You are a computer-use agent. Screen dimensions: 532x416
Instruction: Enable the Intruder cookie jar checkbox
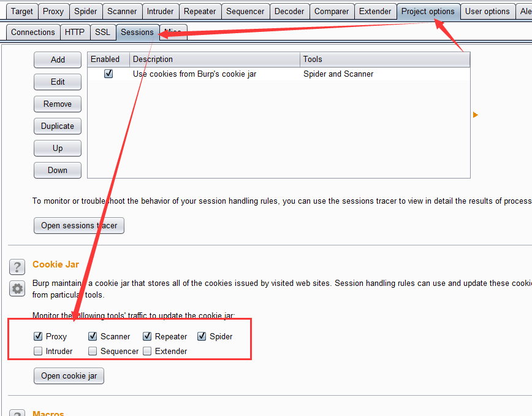coord(38,351)
